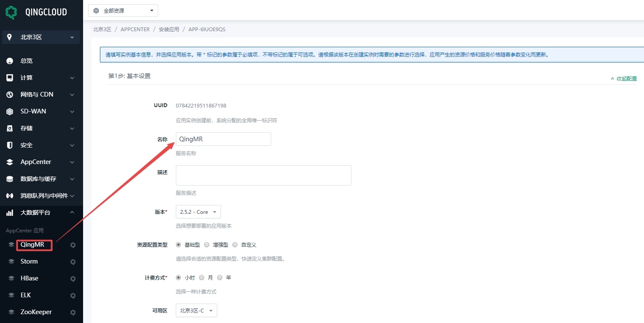Select Storm in the sidebar
The image size is (644, 323).
(29, 261)
